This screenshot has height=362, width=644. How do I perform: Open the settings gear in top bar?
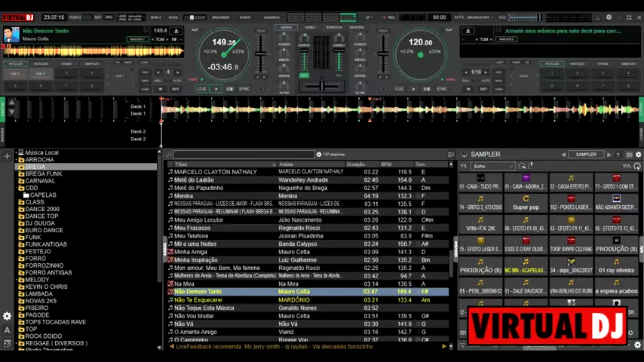point(609,17)
